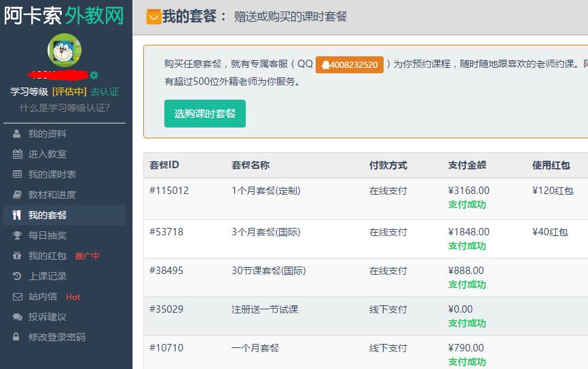
Task: Click the Hot badge next to 站内信
Action: (73, 296)
